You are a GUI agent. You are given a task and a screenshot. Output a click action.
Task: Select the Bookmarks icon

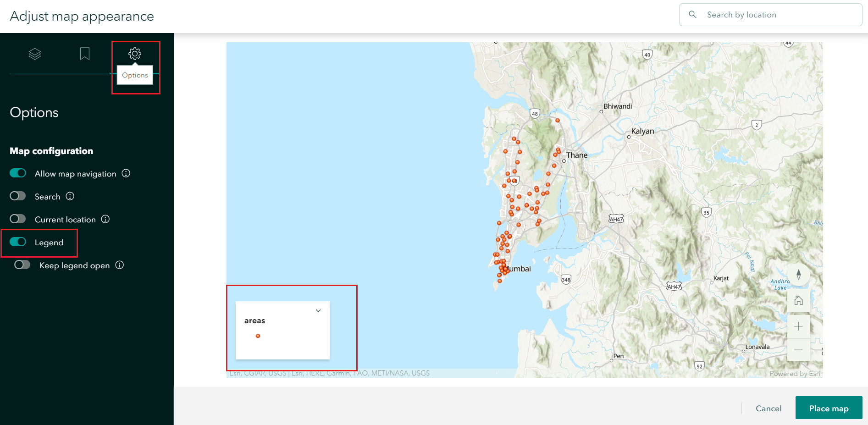tap(85, 53)
